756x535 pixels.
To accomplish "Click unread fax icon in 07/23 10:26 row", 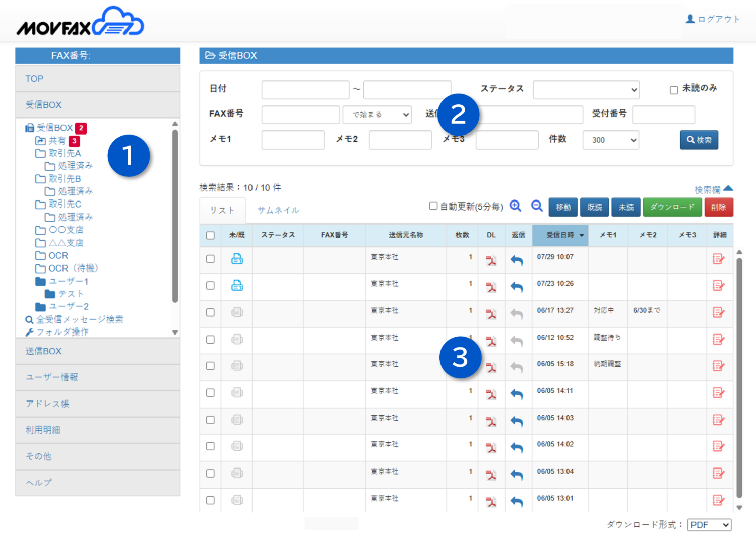I will tap(237, 285).
